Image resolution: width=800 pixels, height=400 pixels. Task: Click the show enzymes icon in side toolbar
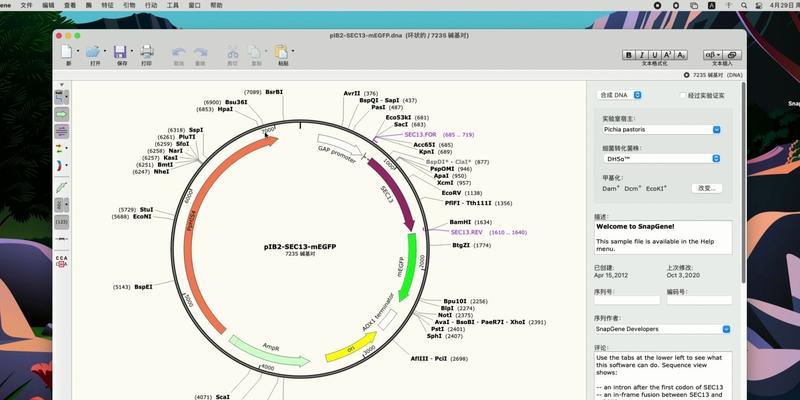(60, 97)
